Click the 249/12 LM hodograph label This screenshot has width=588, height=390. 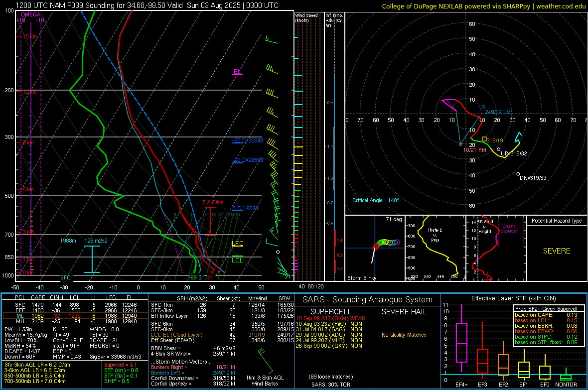[498, 112]
